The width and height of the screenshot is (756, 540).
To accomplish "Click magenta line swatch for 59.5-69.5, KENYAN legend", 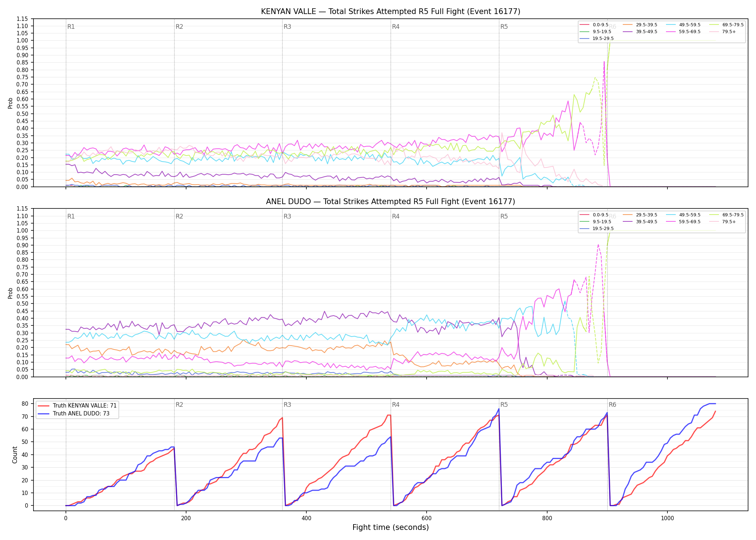I will pyautogui.click(x=671, y=32).
